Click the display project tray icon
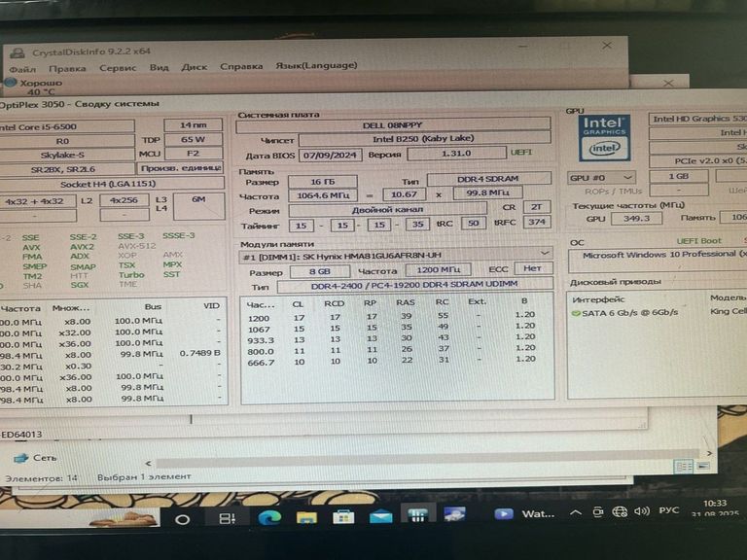The width and height of the screenshot is (747, 560). coord(598,512)
